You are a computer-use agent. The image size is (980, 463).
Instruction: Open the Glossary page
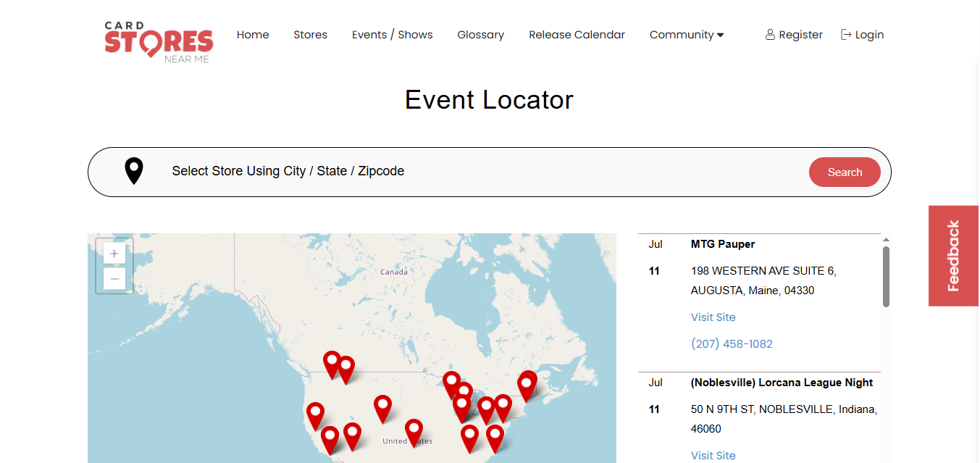tap(480, 35)
